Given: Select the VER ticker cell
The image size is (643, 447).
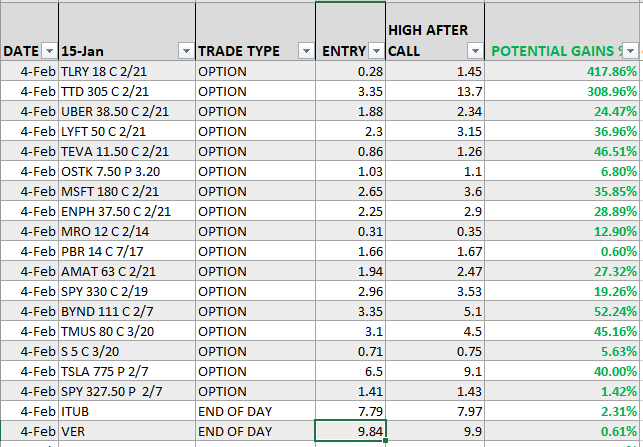Looking at the screenshot, I should tap(127, 431).
